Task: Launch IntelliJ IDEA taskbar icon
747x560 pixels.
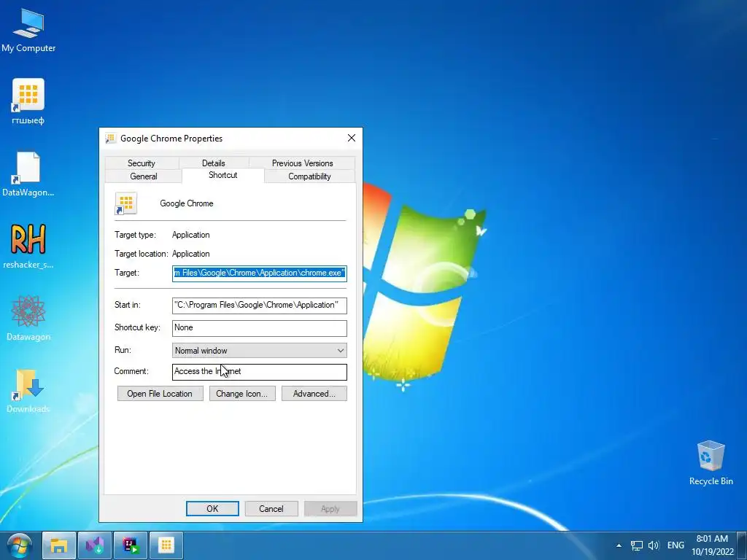Action: coord(131,545)
